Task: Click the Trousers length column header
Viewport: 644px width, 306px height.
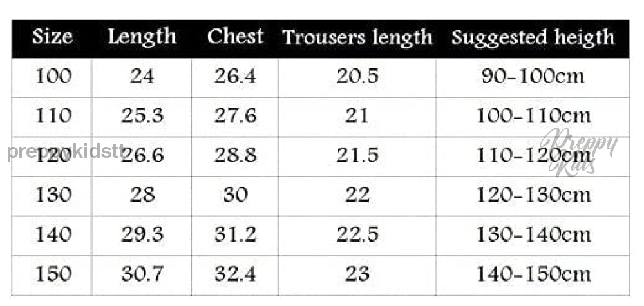Action: click(357, 37)
